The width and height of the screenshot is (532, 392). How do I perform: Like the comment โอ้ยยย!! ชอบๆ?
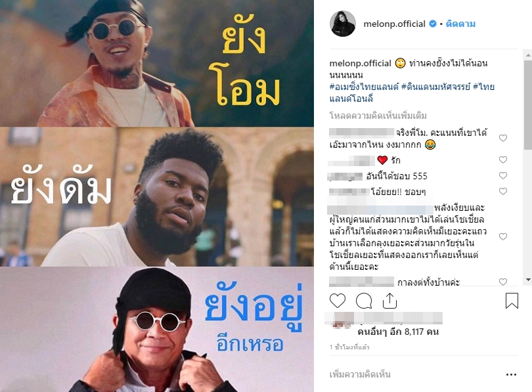tap(503, 191)
